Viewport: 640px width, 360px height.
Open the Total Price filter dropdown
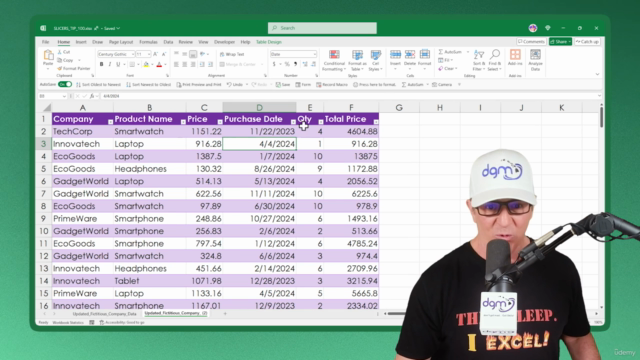(376, 122)
